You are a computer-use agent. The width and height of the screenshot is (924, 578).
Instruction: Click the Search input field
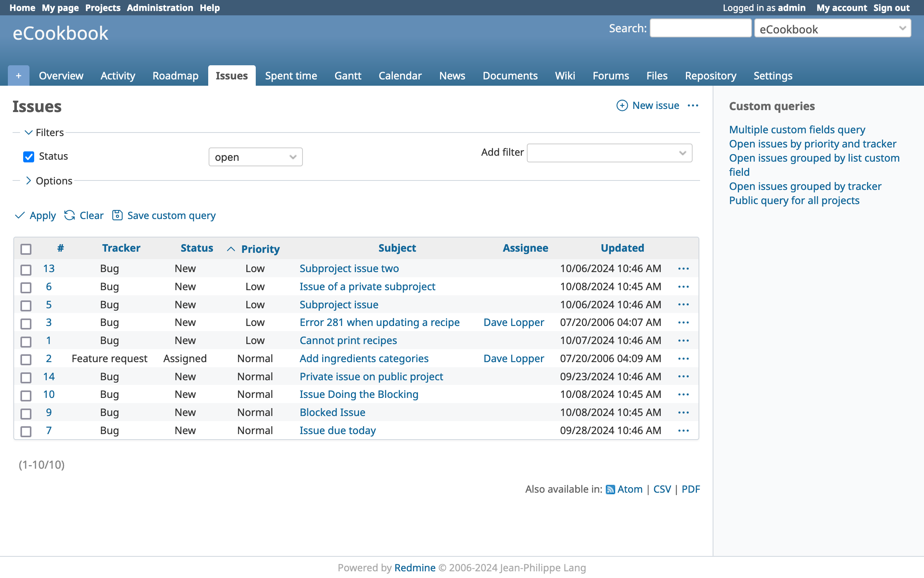[700, 28]
